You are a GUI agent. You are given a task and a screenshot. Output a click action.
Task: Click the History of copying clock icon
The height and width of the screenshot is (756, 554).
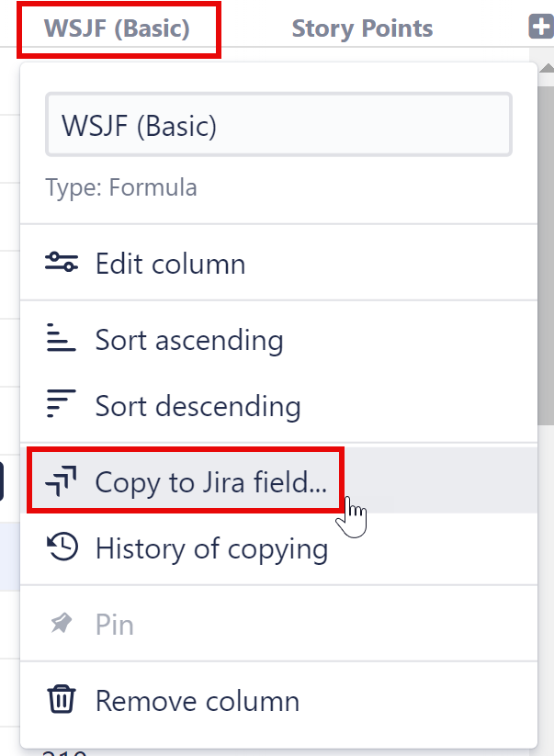pyautogui.click(x=62, y=548)
